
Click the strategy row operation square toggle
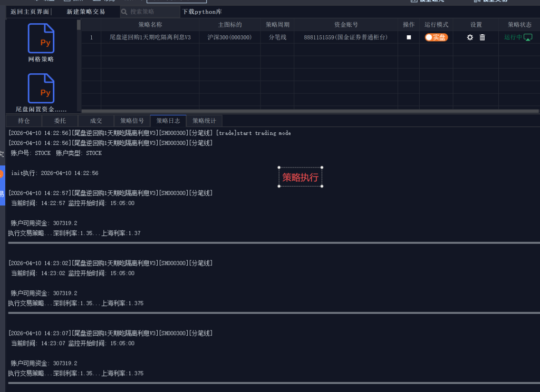[409, 37]
